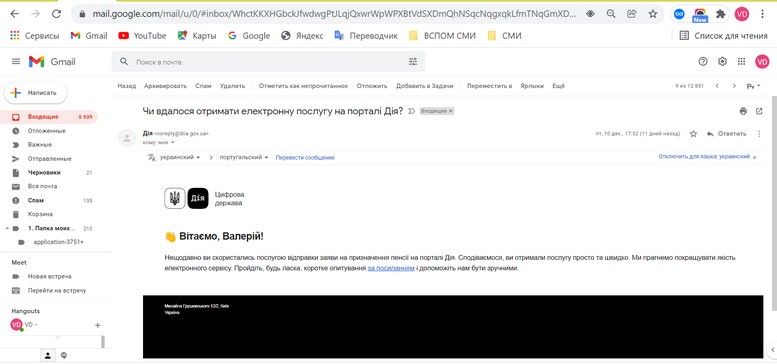Open Gmail settings gear

tap(722, 61)
